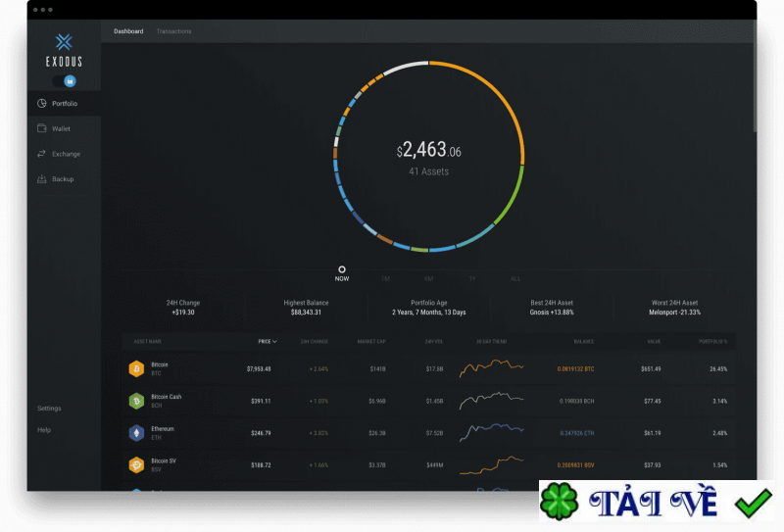The height and width of the screenshot is (532, 784).
Task: Toggle the lock switch under Exodus logo
Action: [65, 81]
